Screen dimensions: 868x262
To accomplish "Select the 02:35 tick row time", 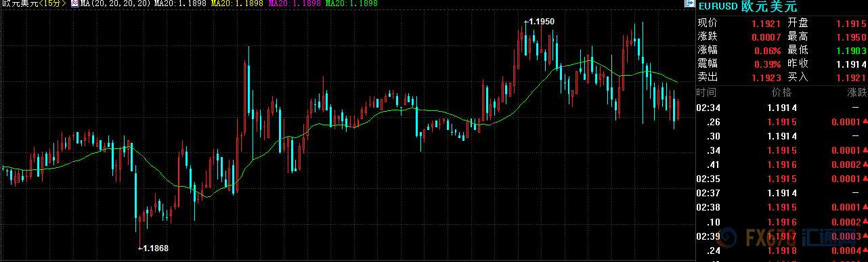I will pyautogui.click(x=709, y=179).
